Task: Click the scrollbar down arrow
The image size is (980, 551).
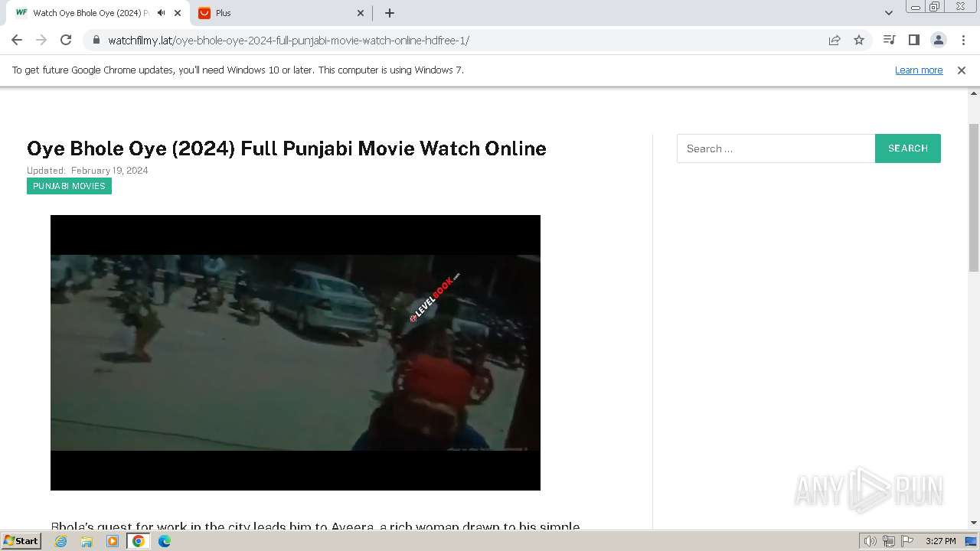Action: pyautogui.click(x=974, y=523)
